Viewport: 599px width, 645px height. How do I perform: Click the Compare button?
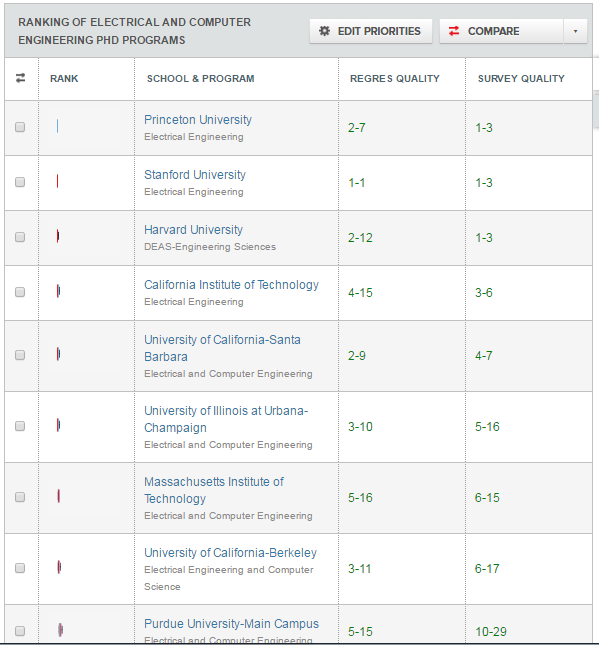pos(501,31)
